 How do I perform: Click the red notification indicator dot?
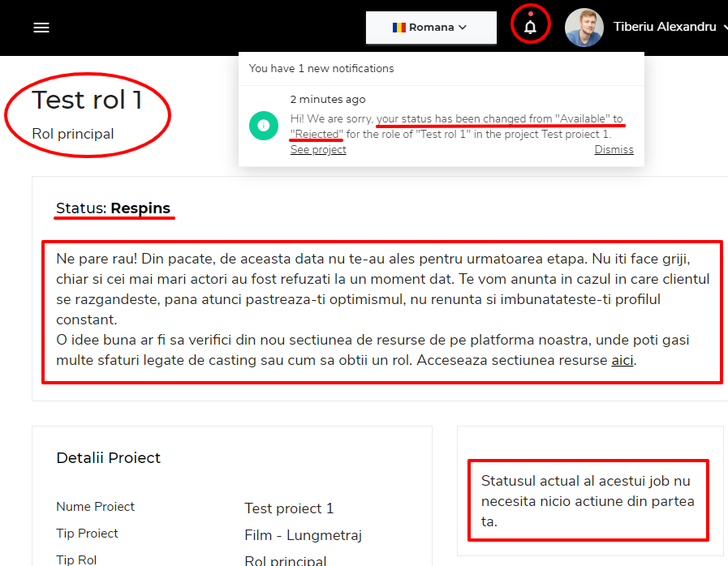[x=531, y=13]
